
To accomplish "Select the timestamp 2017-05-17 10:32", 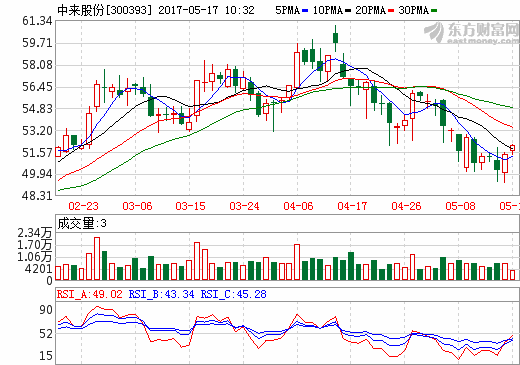I will tap(206, 10).
